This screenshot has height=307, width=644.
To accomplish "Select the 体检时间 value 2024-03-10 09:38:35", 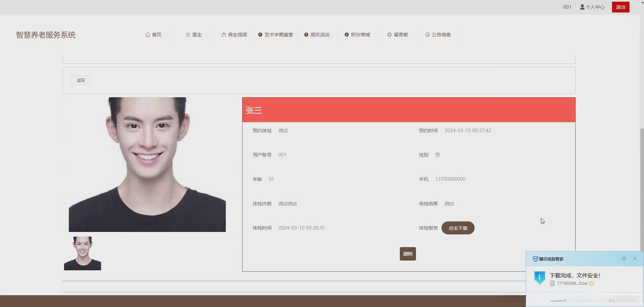I will [301, 228].
